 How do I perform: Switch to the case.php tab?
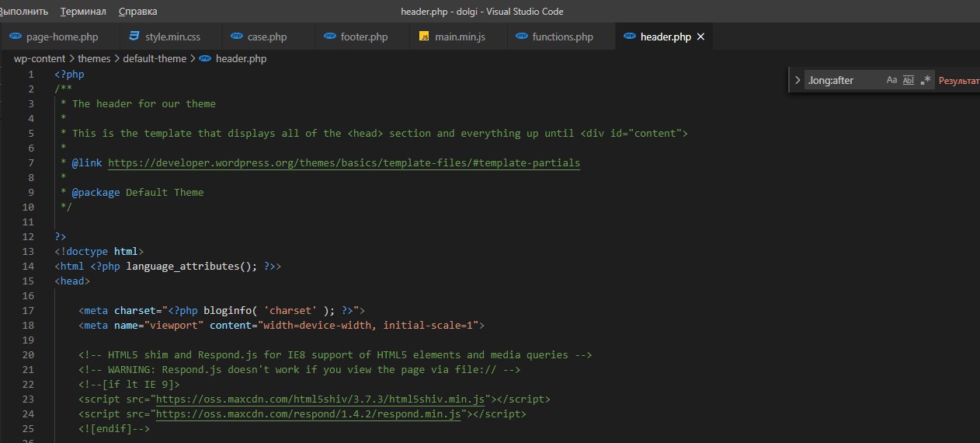[x=269, y=37]
